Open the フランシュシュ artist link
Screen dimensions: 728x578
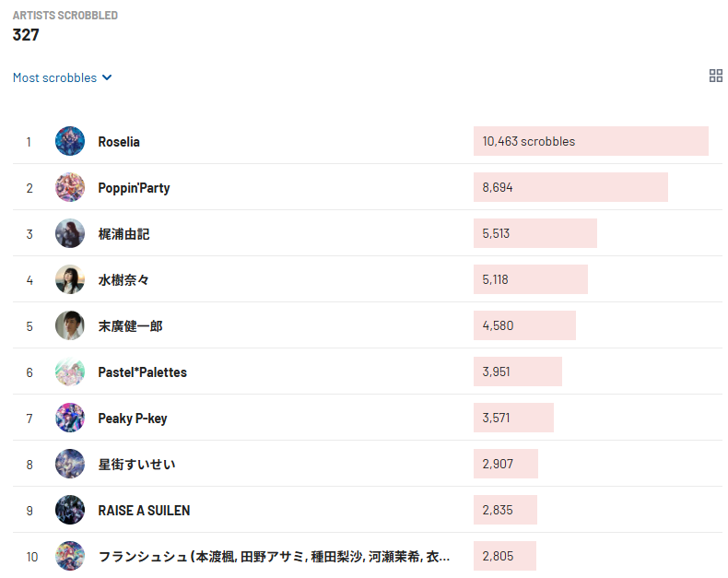(x=274, y=557)
